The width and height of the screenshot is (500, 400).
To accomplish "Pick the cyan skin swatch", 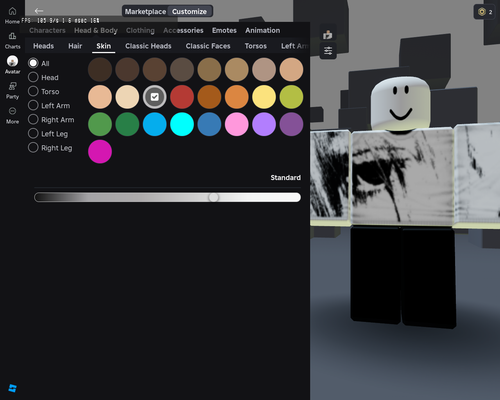I will [x=182, y=124].
